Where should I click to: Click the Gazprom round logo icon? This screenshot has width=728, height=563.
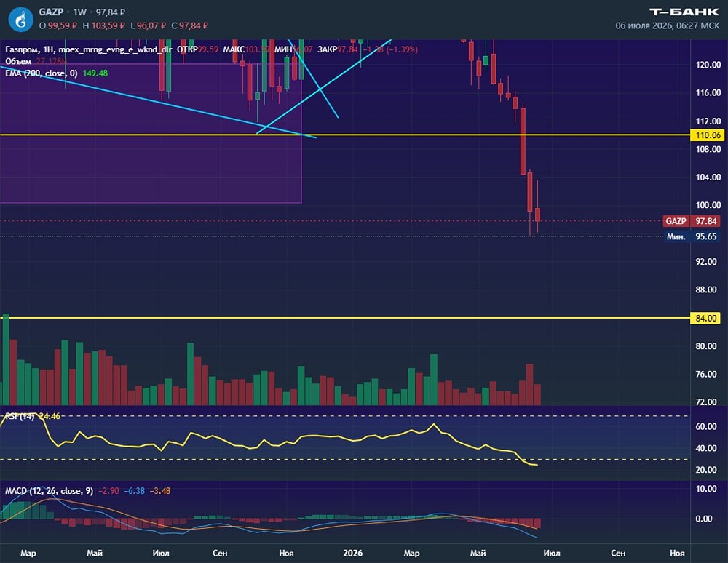coord(20,20)
